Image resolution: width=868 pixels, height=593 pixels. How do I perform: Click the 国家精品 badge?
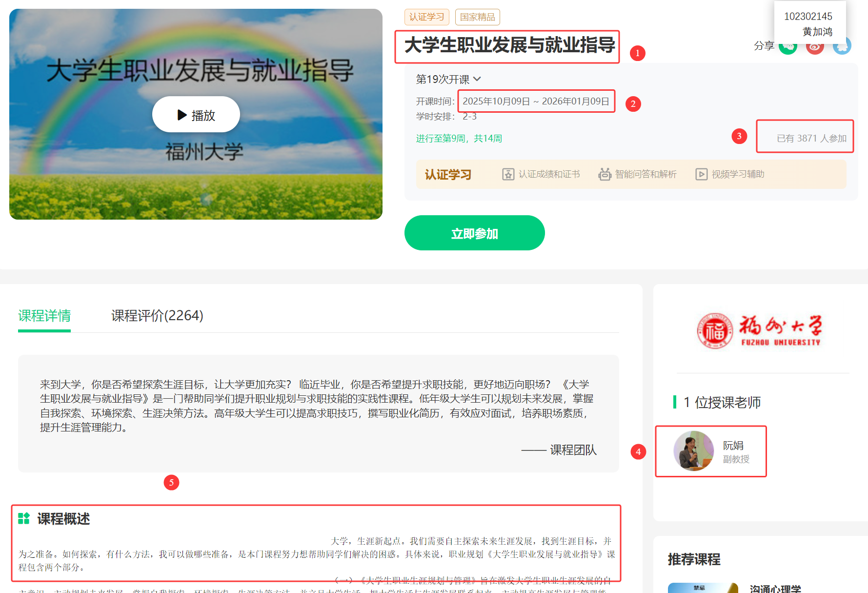coord(478,17)
